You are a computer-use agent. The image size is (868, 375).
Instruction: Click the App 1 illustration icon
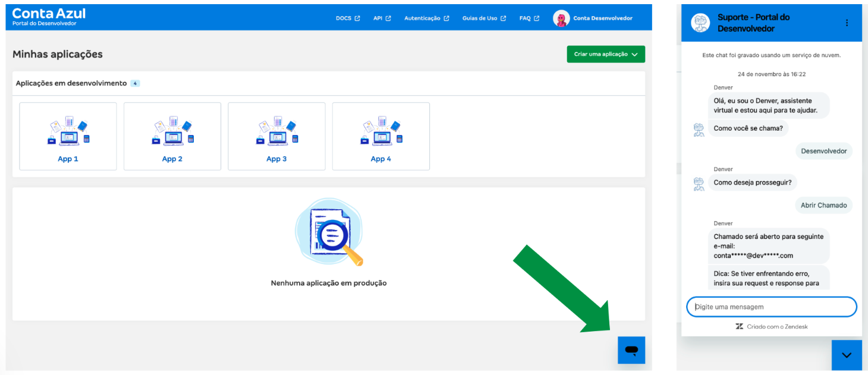coord(68,131)
